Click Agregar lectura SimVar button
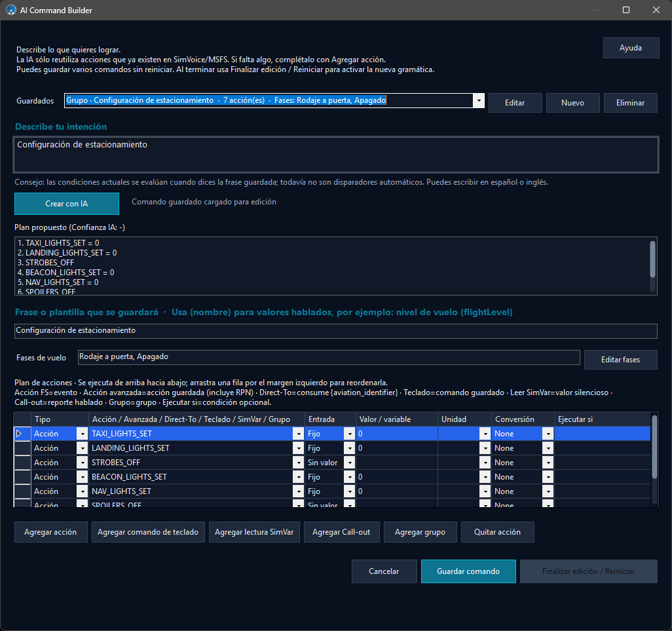The image size is (672, 631). tap(254, 532)
